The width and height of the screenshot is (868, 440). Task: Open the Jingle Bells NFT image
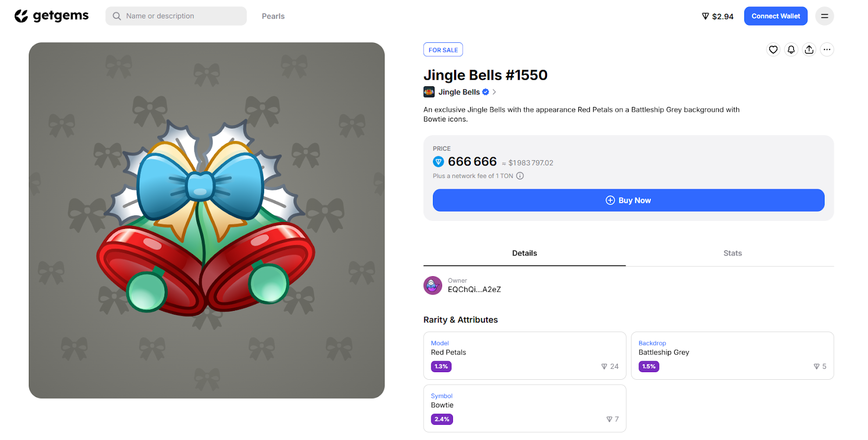coord(207,220)
